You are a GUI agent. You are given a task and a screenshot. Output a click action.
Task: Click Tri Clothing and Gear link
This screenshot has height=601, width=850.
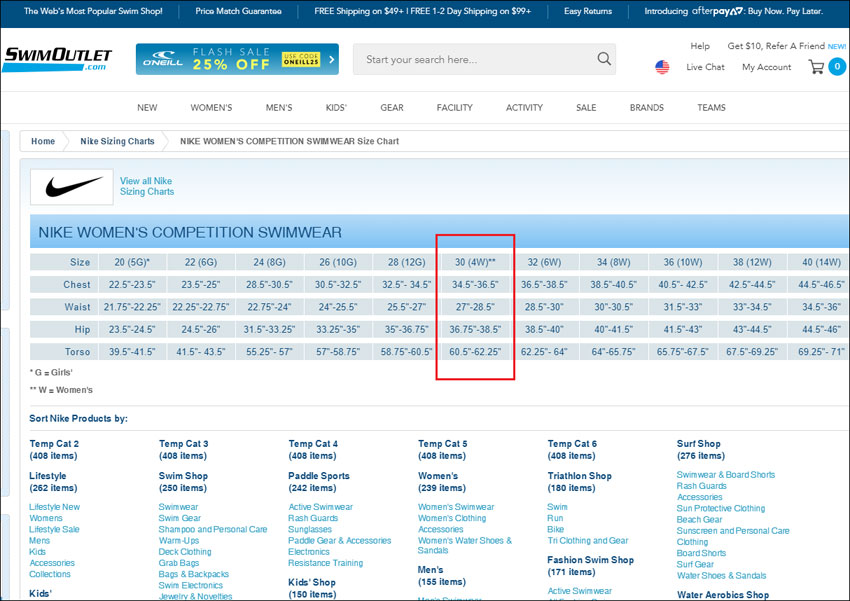tap(588, 541)
